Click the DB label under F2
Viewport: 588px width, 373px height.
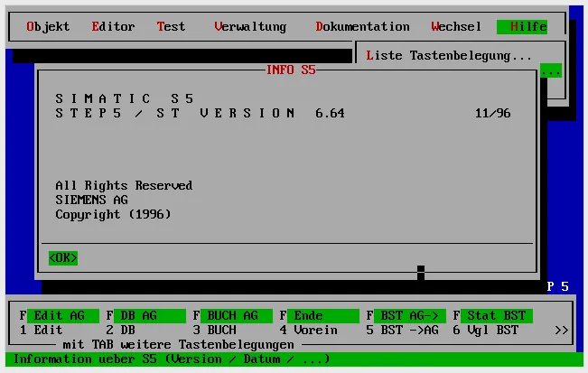(127, 331)
